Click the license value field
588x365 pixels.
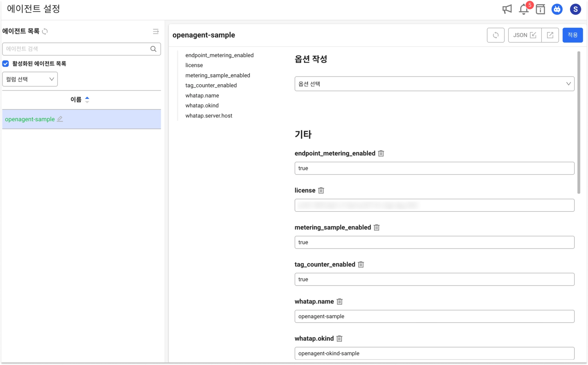[x=434, y=205]
